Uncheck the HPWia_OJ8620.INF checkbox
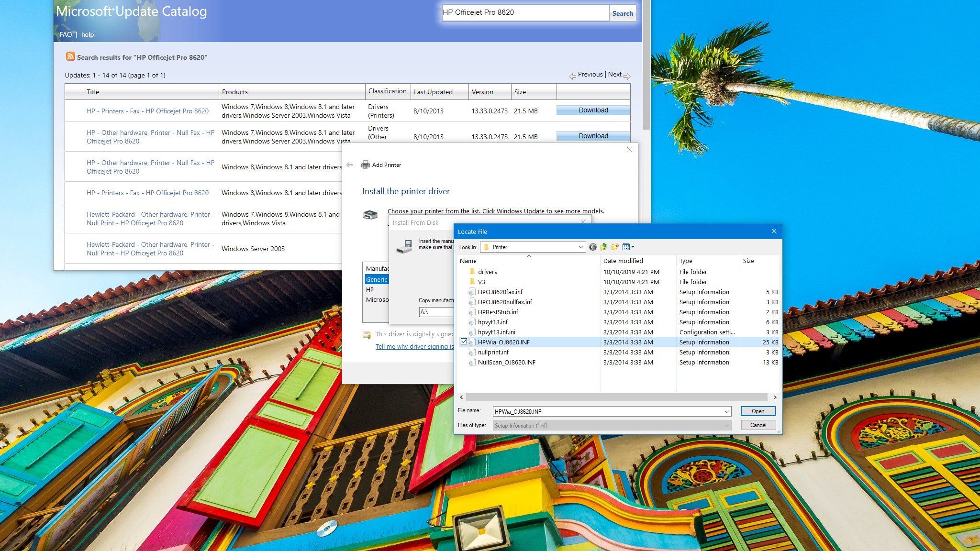980x551 pixels. (x=464, y=342)
